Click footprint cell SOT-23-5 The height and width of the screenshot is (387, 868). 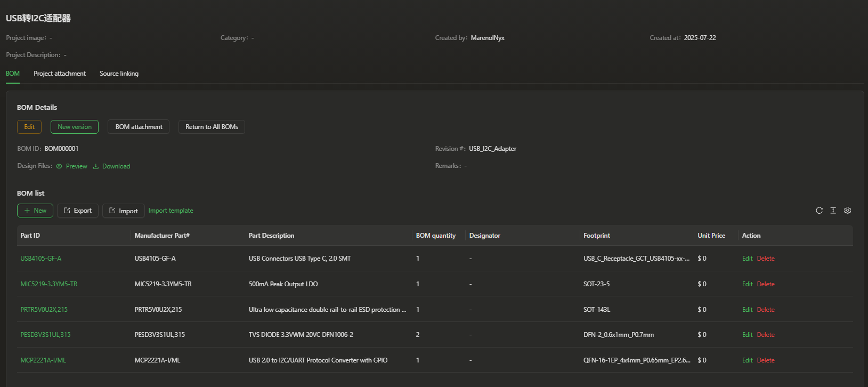click(x=596, y=284)
